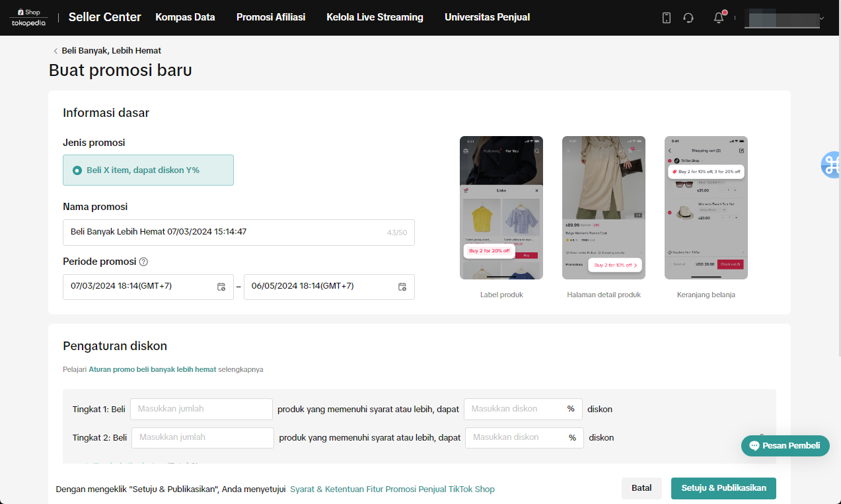Open the Kompas Data menu
841x504 pixels.
click(185, 17)
